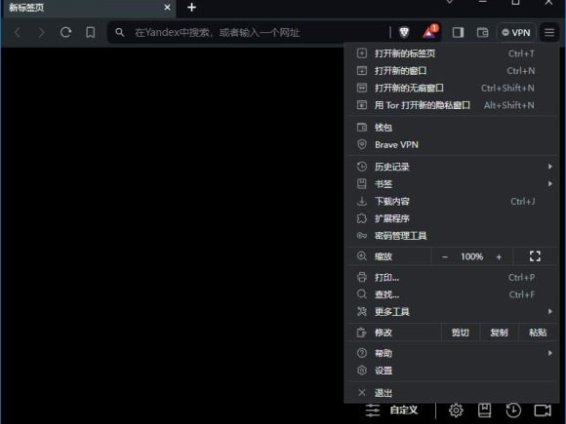Click the search magnifier in address bar
This screenshot has width=566, height=424.
pyautogui.click(x=119, y=32)
